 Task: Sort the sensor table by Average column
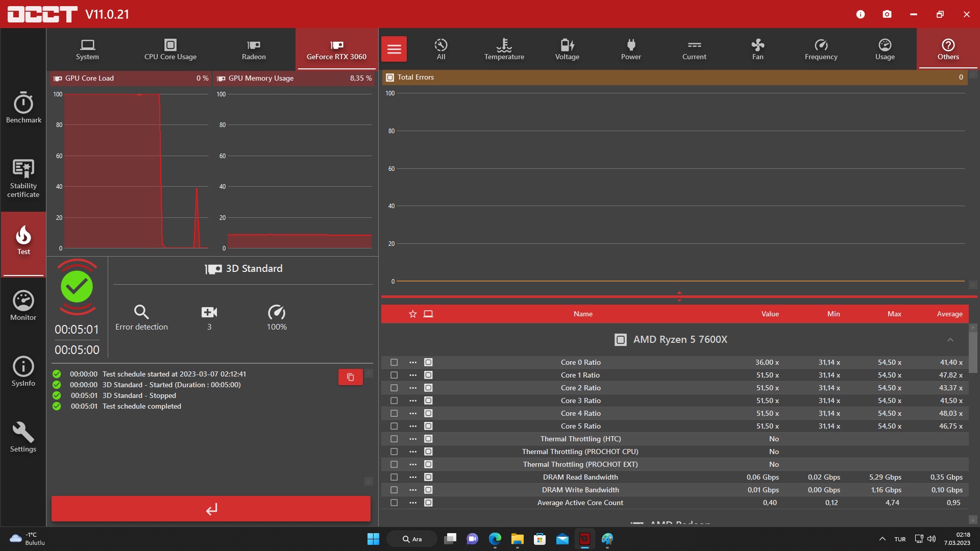[949, 314]
